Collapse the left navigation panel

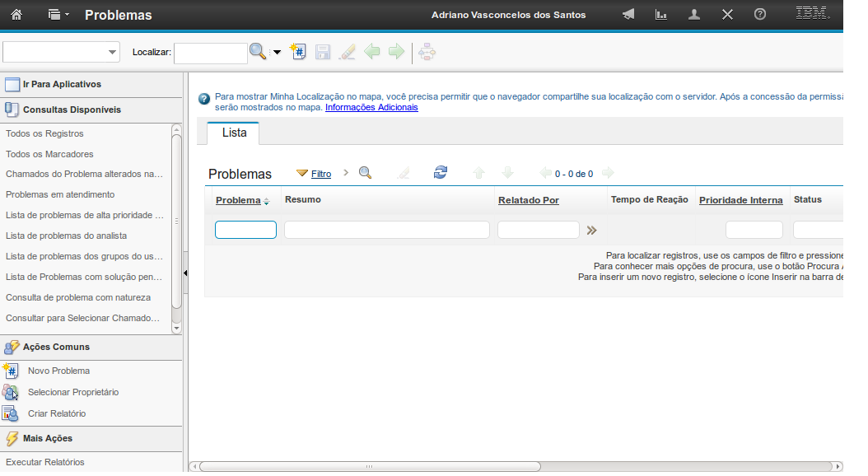(185, 273)
